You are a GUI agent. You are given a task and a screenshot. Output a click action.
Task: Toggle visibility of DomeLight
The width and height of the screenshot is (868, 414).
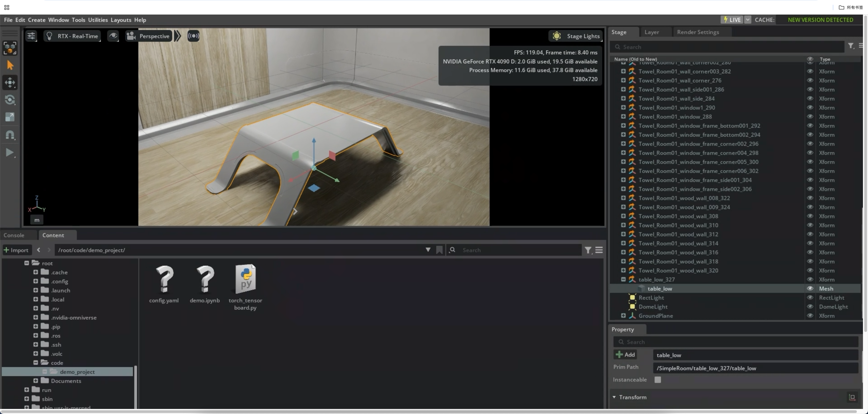pos(810,306)
